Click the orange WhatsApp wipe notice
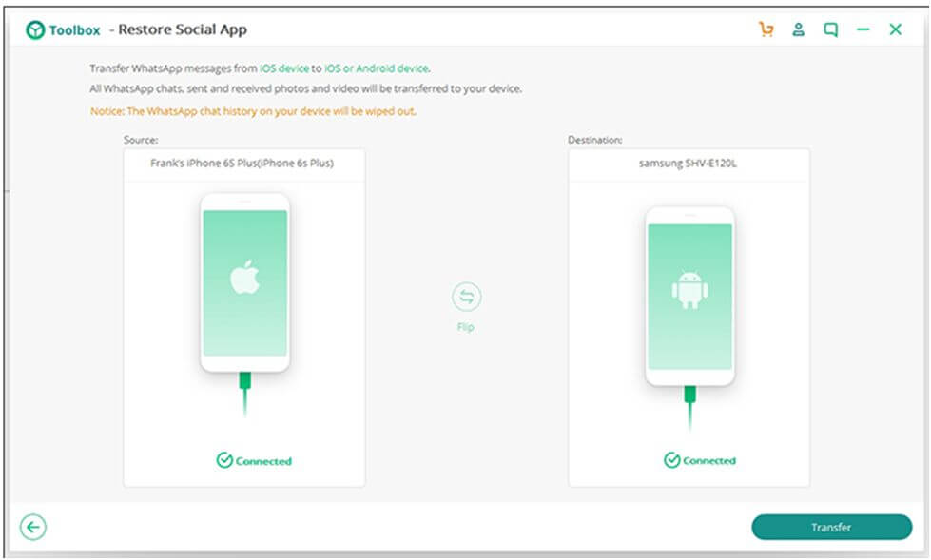This screenshot has height=560, width=931. tap(253, 111)
